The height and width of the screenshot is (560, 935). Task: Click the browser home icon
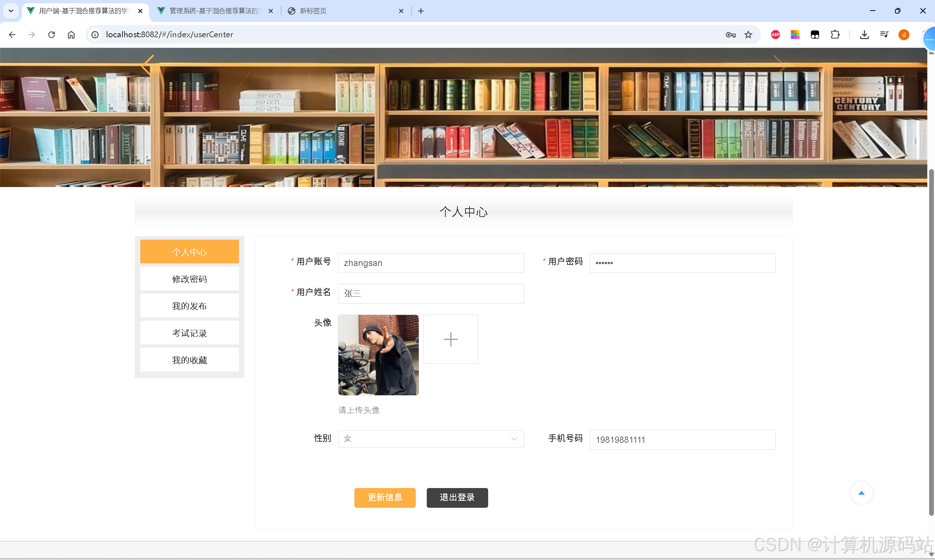71,34
